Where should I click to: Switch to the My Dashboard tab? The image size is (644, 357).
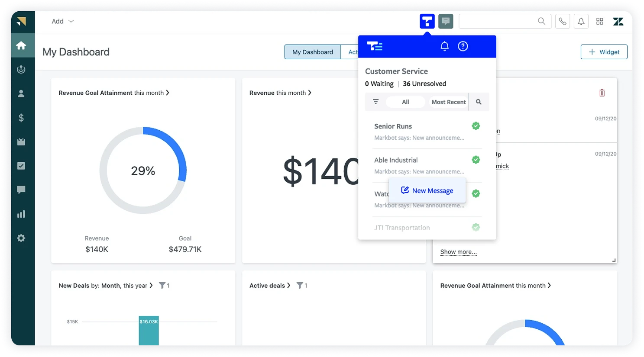click(x=313, y=52)
